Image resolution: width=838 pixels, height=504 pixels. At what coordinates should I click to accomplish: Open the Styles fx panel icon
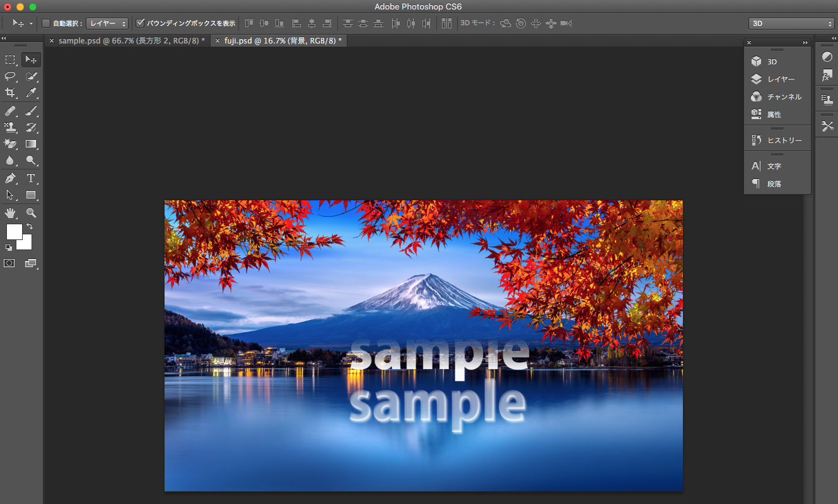[x=827, y=76]
